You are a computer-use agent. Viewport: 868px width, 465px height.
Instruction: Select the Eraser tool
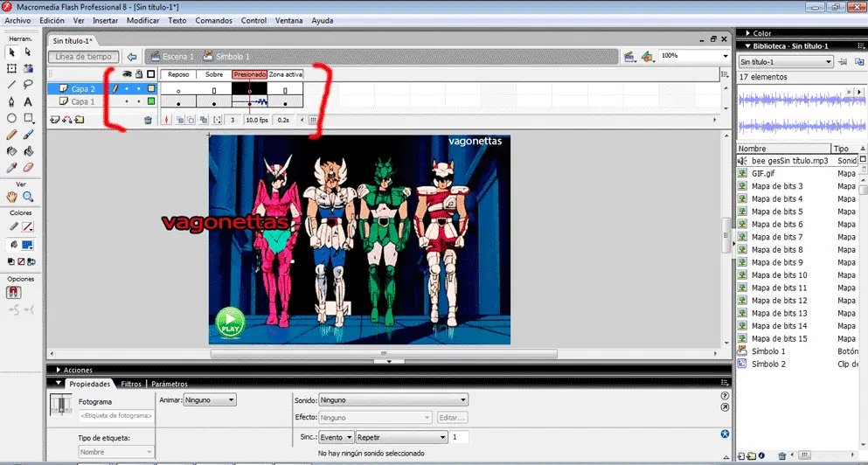click(28, 167)
